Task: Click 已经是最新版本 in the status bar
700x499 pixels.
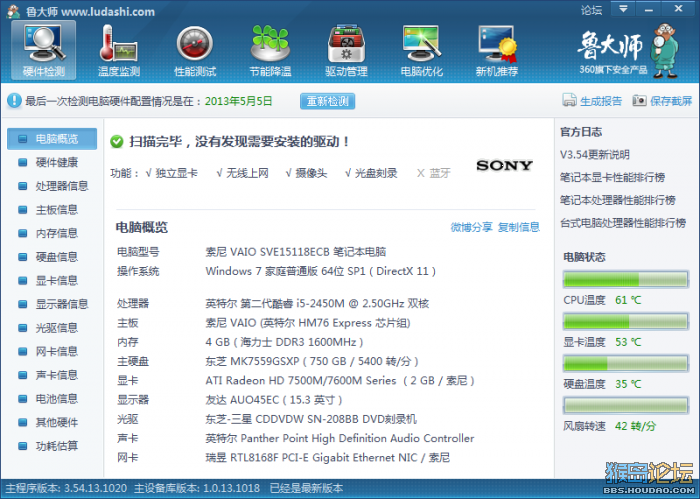Action: tap(306, 488)
